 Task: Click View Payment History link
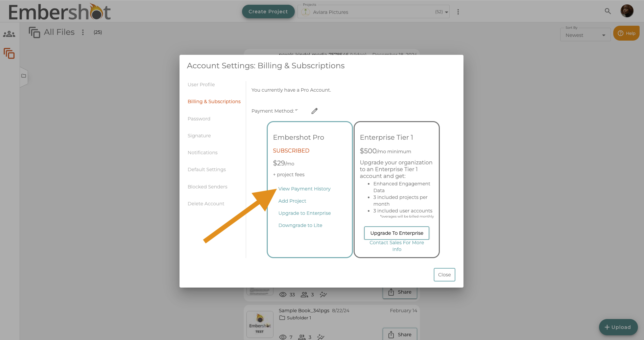(x=304, y=189)
